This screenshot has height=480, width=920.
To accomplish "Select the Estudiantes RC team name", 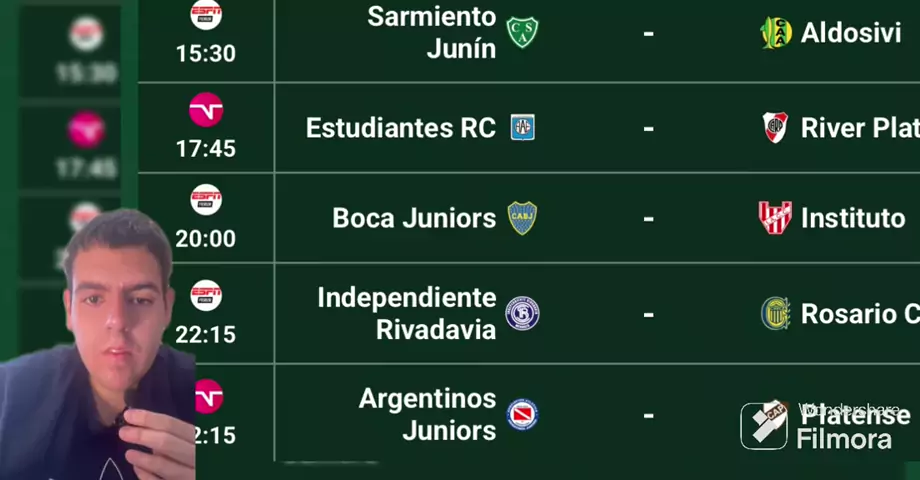I will (x=400, y=128).
